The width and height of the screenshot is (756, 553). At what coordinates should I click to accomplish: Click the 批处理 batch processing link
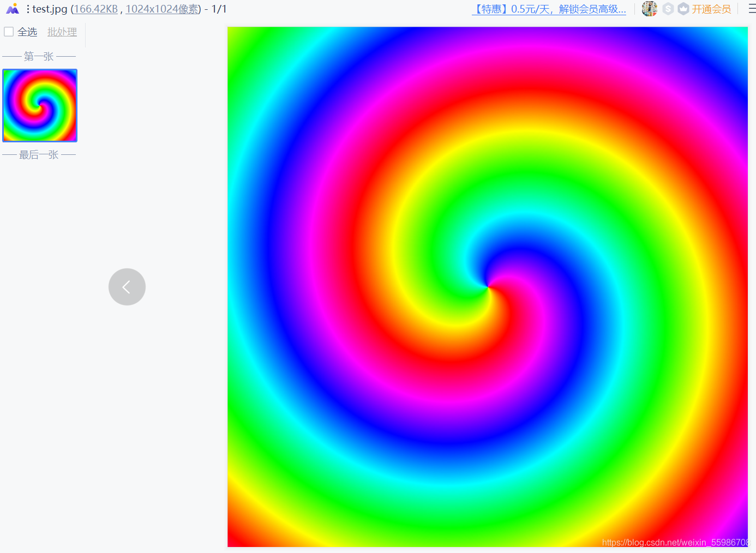tap(62, 32)
